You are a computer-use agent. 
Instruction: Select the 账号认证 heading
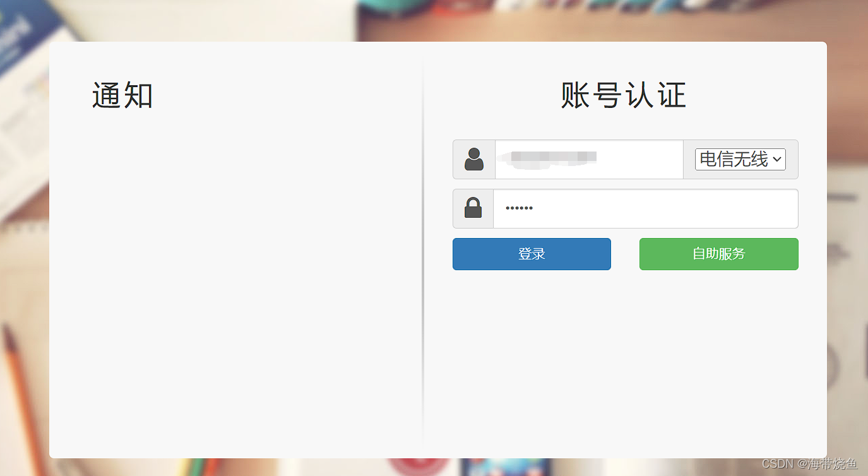tap(624, 96)
